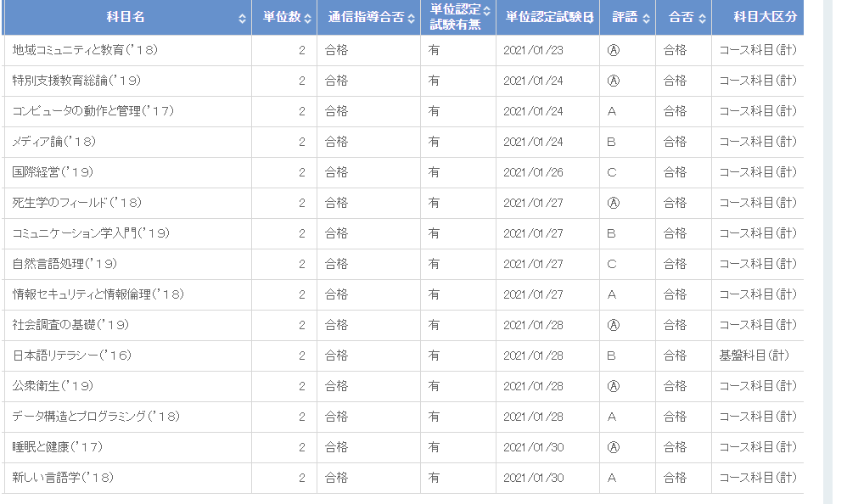The image size is (847, 504).
Task: Click sort arrows beside 単位数 header
Action: (307, 19)
